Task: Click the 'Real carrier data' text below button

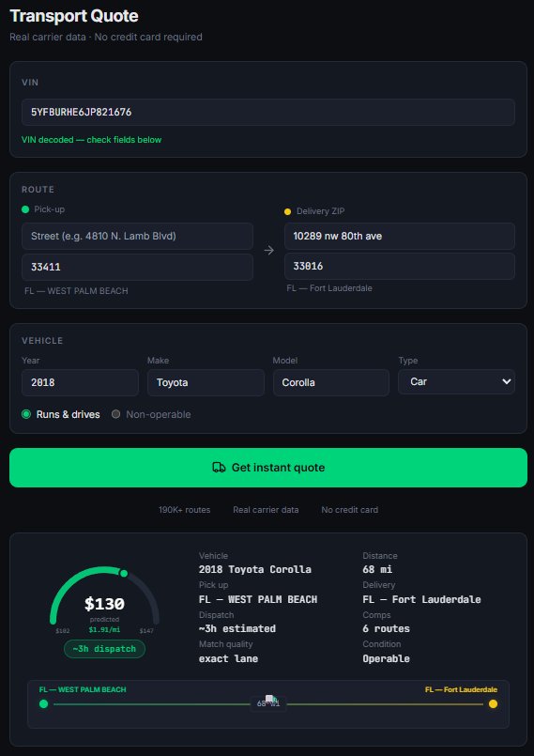Action: point(266,510)
